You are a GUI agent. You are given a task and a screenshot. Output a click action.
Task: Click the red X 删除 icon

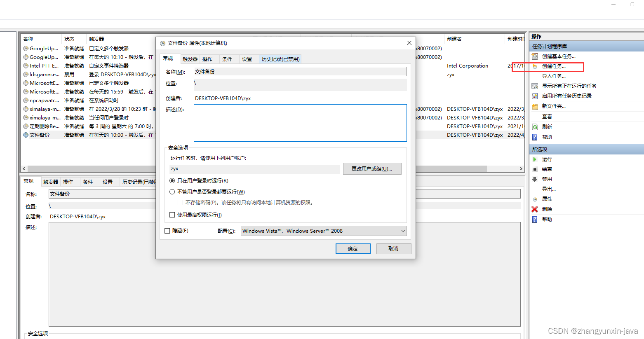coord(535,209)
